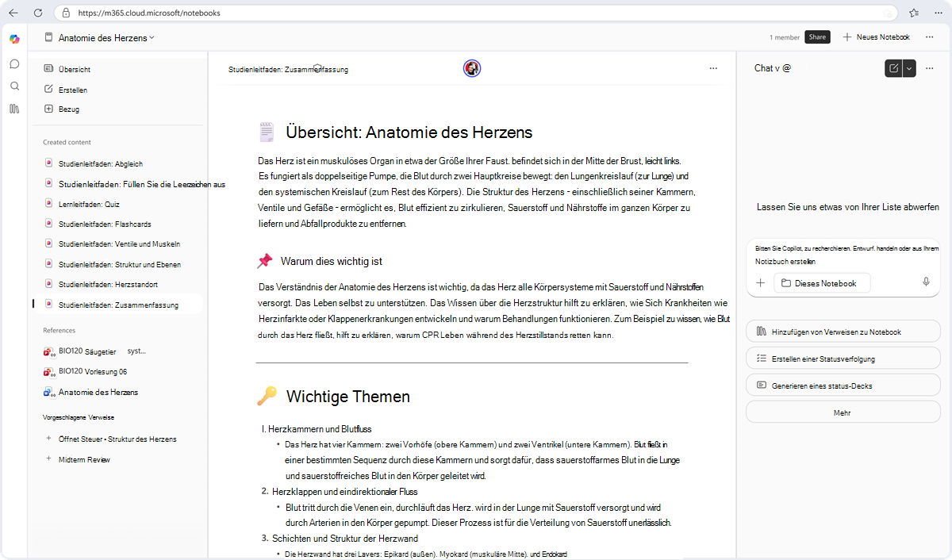Add suggested reference Öffnet Steuer Struktur des Herzens

[x=117, y=439]
